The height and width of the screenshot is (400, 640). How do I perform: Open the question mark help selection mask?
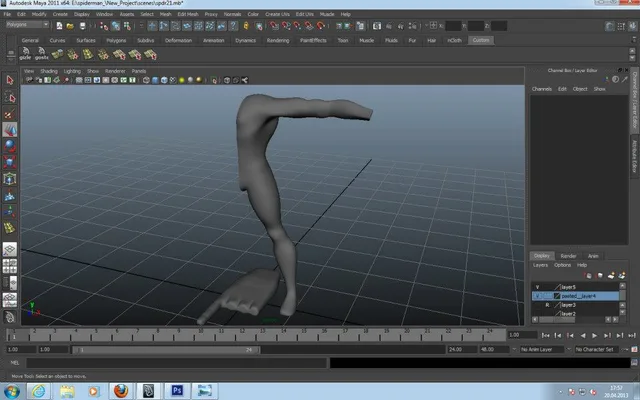tap(233, 26)
